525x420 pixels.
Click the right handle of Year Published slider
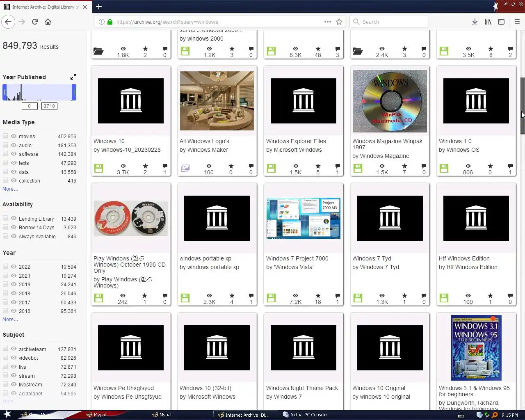(74, 92)
